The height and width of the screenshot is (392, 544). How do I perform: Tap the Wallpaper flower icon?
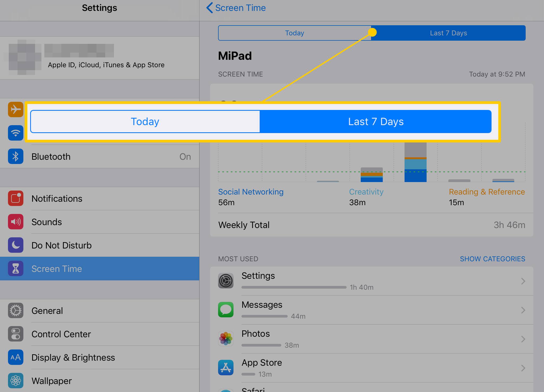[16, 381]
